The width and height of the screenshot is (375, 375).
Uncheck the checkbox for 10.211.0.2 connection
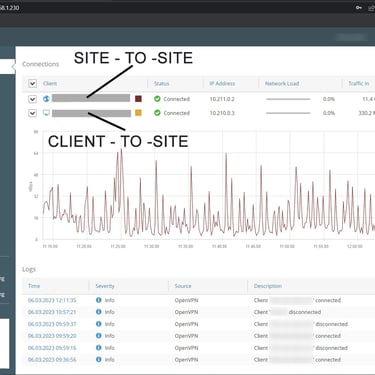[32, 99]
